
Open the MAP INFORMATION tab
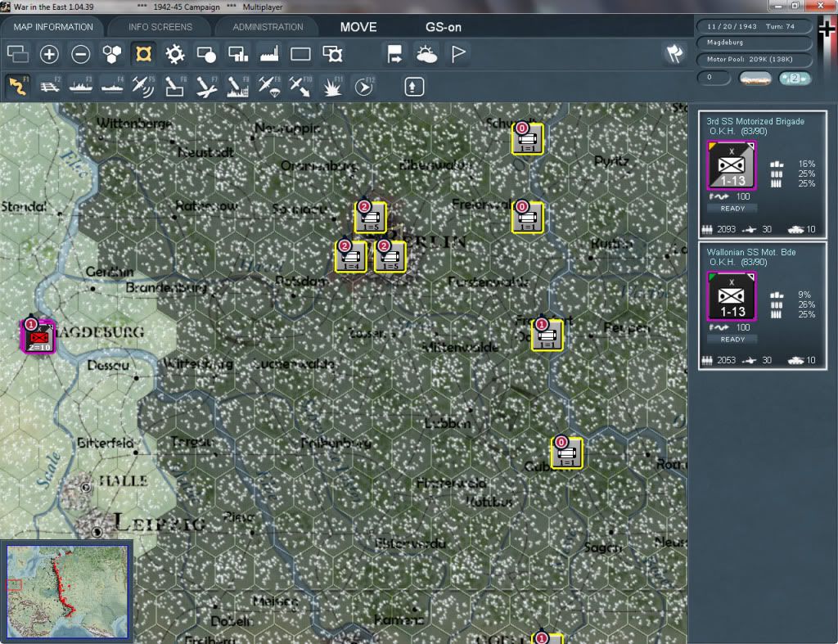[53, 27]
